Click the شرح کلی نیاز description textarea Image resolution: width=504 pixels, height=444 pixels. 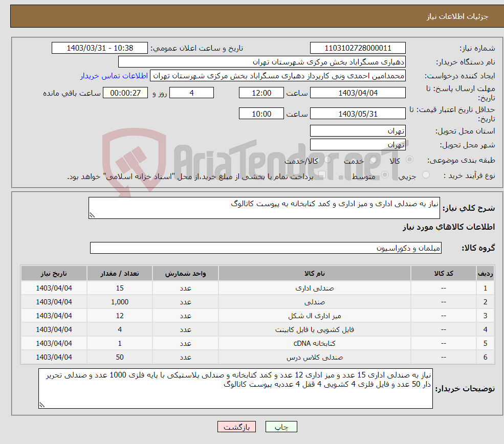[x=264, y=208]
